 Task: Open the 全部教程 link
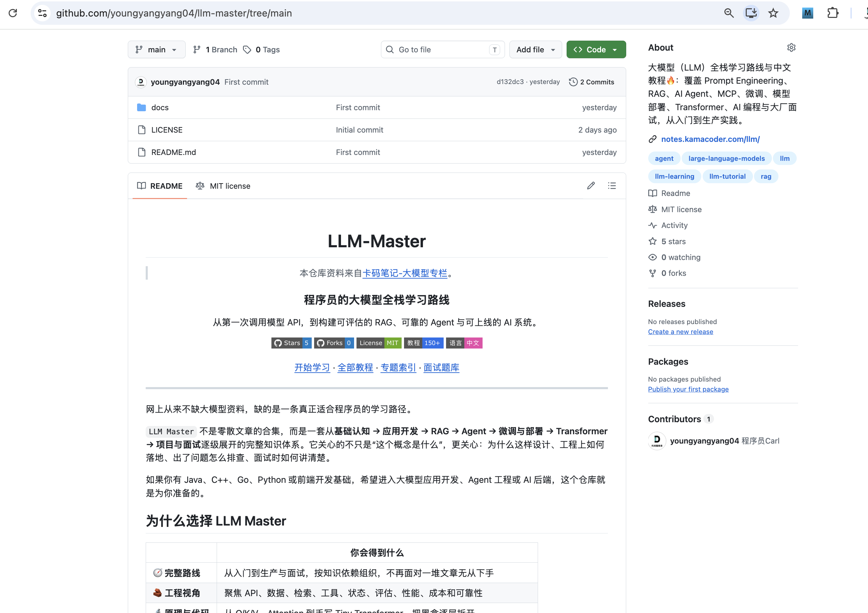(x=355, y=367)
